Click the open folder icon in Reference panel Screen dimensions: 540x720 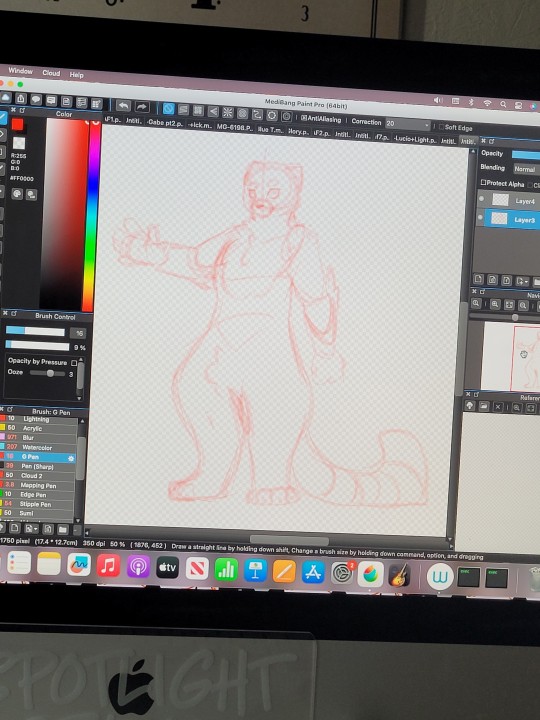pos(484,406)
